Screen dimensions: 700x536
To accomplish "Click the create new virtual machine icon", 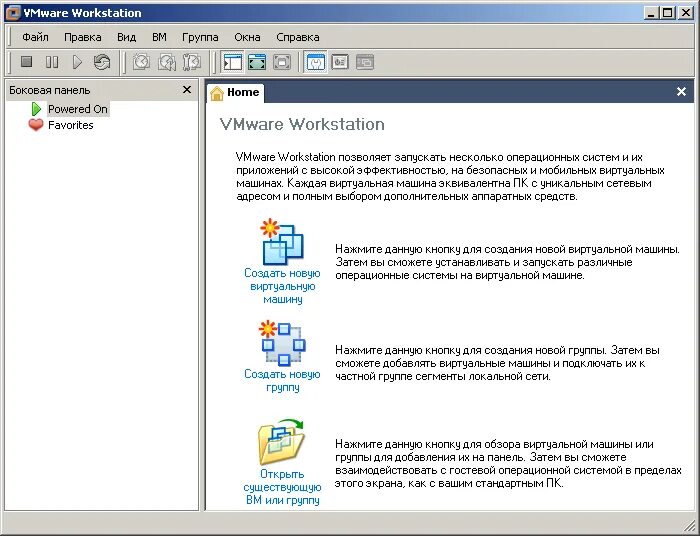I will click(283, 242).
